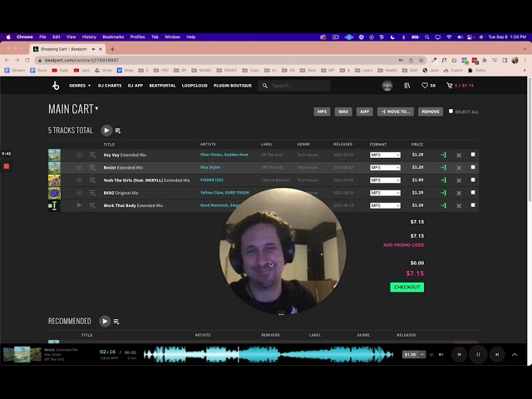This screenshot has height=399, width=532.
Task: Remove Voy Voy with X icon
Action: point(459,155)
